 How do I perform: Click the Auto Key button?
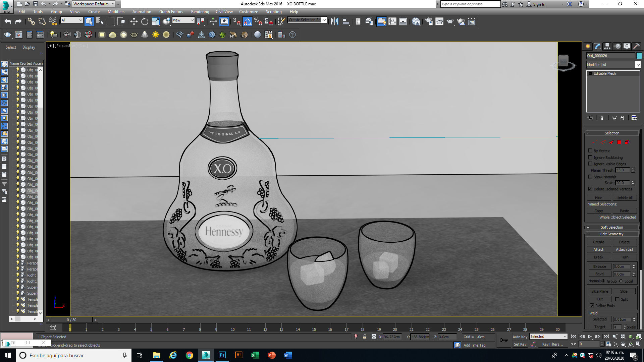coord(520,337)
